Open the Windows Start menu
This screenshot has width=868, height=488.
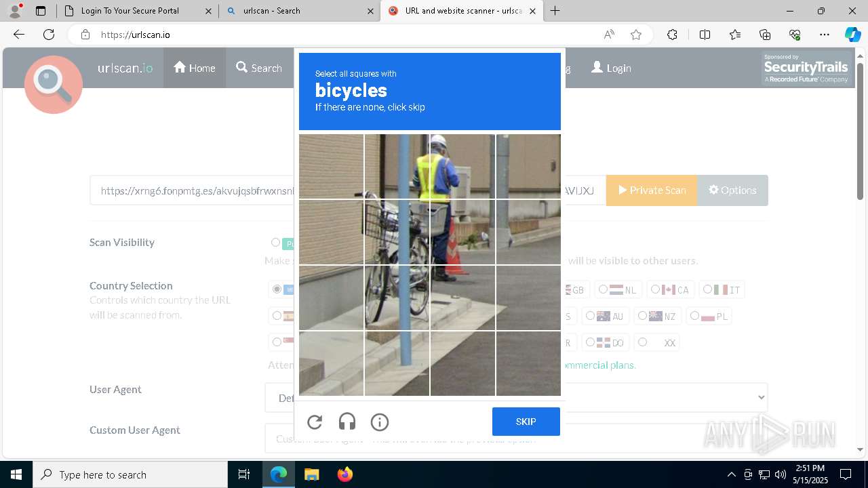pos(16,474)
